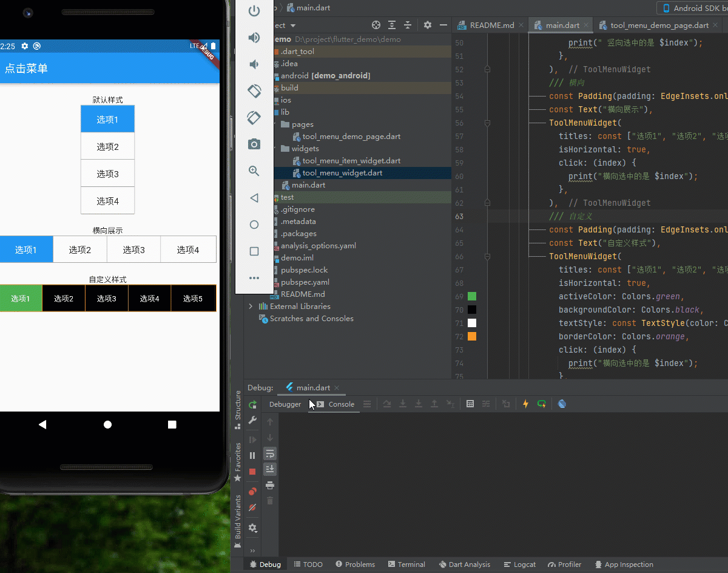
Task: Open the Project view dropdown arrow
Action: (x=293, y=25)
